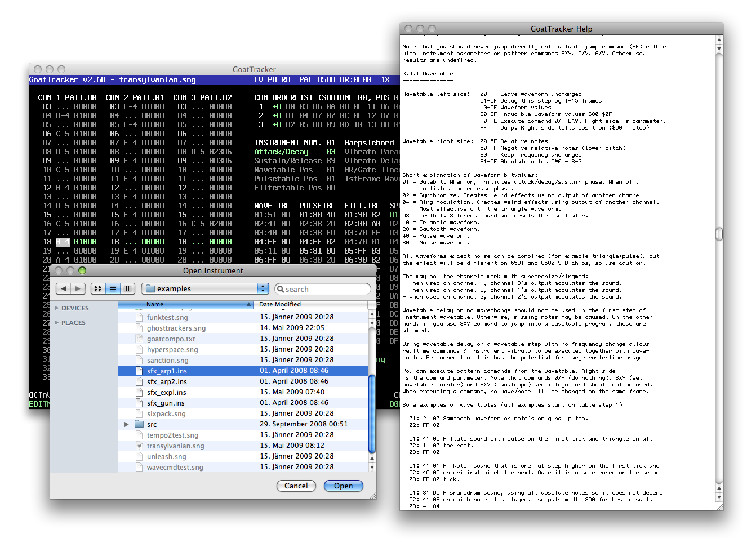The image size is (756, 547).
Task: Click the file list scrollbar thumb
Action: point(372,414)
